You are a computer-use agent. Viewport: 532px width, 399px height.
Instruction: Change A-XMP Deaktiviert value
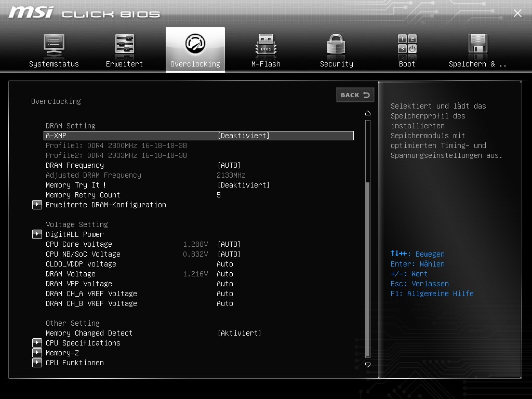pyautogui.click(x=243, y=136)
